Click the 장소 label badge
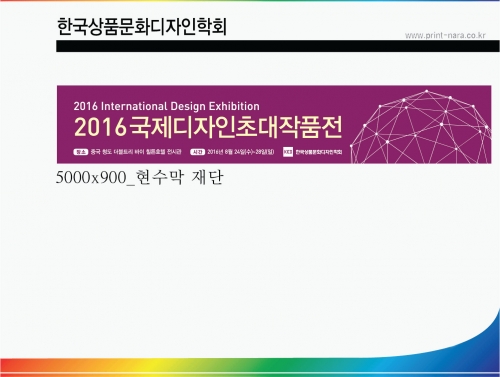Image resolution: width=500 pixels, height=377 pixels. tap(80, 152)
